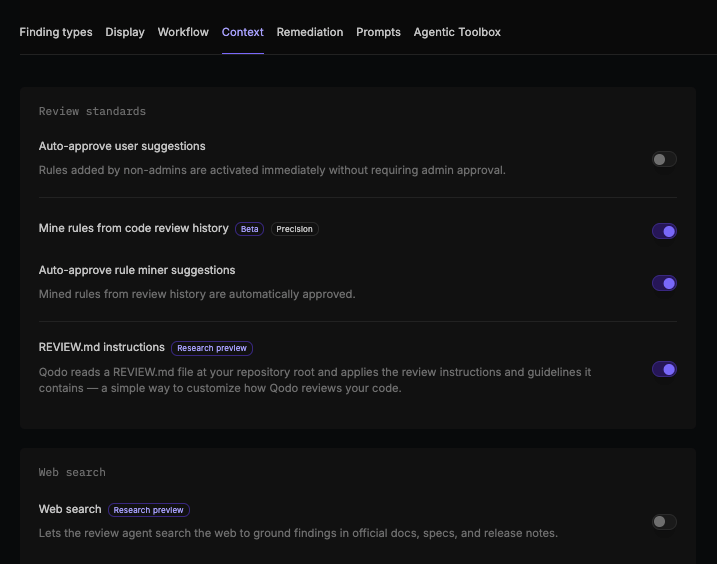Turn off Auto-approve rule miner suggestions
Viewport: 717px width, 564px height.
tap(664, 283)
